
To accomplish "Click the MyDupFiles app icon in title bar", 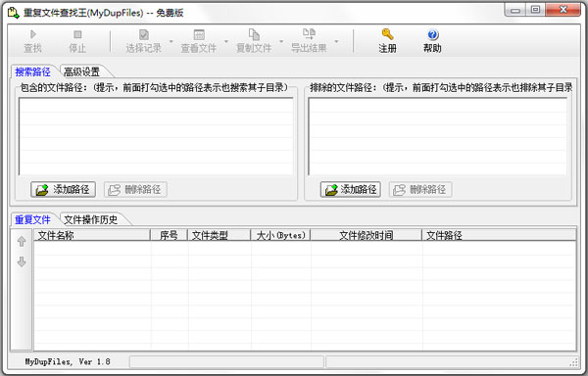I will pyautogui.click(x=14, y=13).
